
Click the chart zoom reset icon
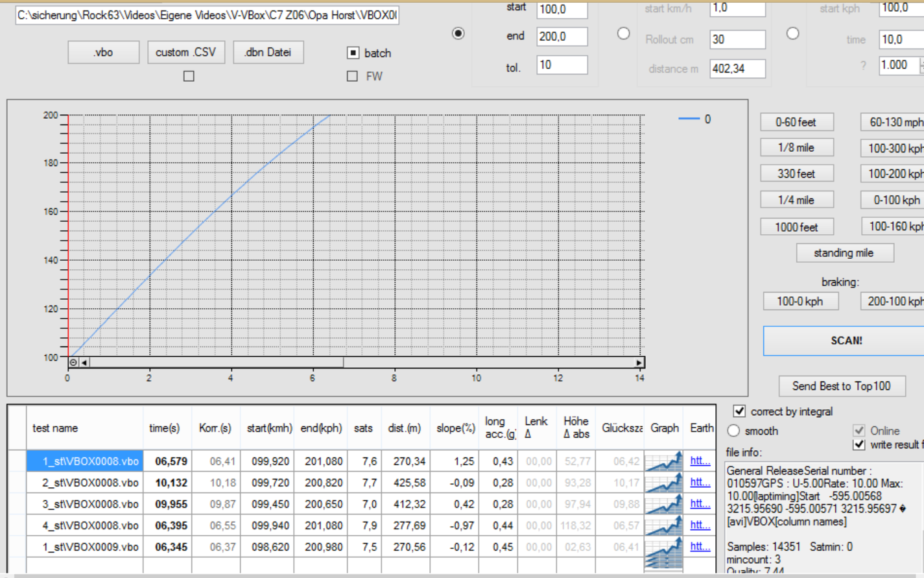(x=73, y=363)
